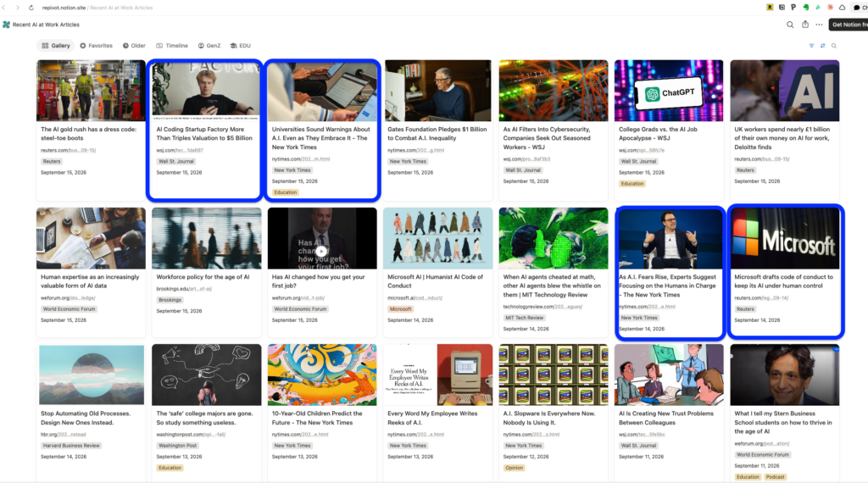Open Microsoft AI Humanist Code of Conduct card
Screen dimensions: 868x483
437,272
